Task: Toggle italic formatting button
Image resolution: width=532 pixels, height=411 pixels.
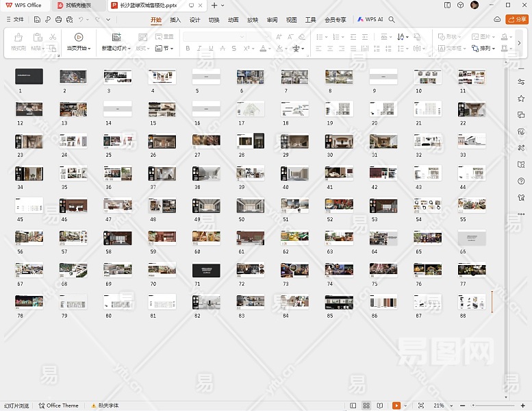Action: [199, 49]
